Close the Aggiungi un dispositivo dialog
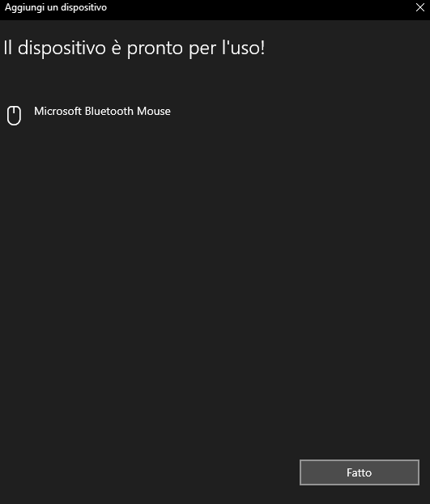430x504 pixels. (420, 7)
